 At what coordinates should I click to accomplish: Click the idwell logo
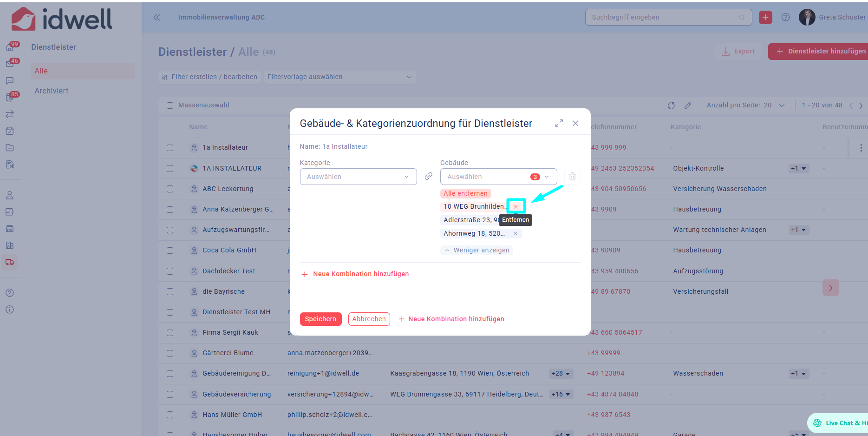(x=62, y=19)
